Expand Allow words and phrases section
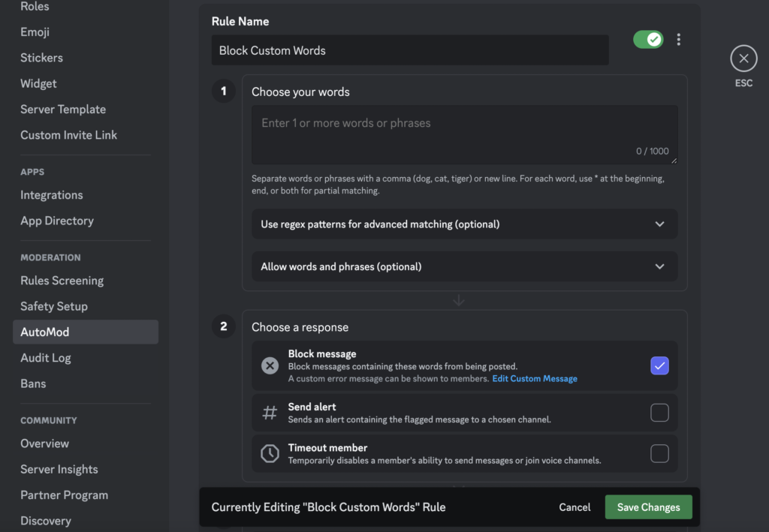Screen dimensions: 769x532 pos(464,266)
